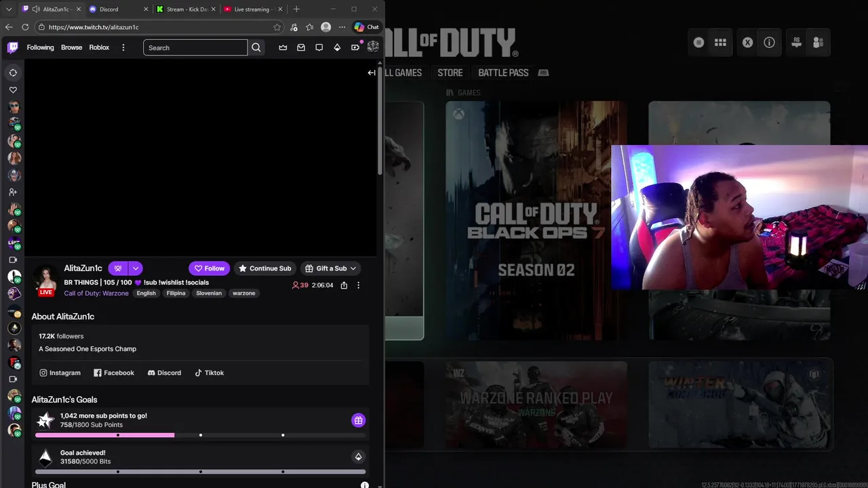Open the browser favorites list icon

click(x=310, y=27)
